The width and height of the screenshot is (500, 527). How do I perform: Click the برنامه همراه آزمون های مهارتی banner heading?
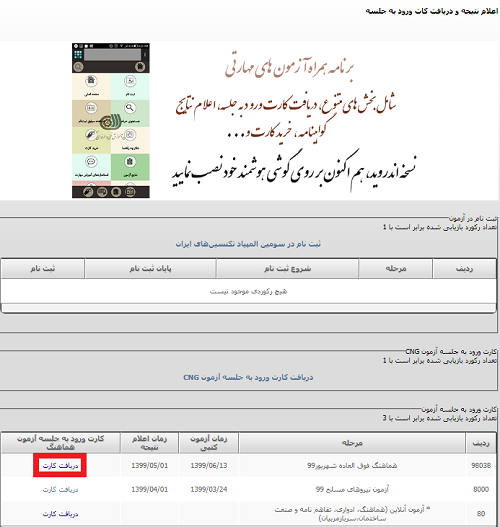(x=289, y=66)
